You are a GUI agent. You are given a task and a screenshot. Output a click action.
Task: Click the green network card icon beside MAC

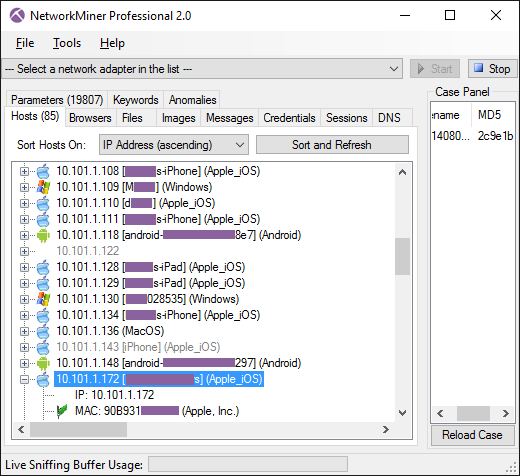(x=62, y=411)
